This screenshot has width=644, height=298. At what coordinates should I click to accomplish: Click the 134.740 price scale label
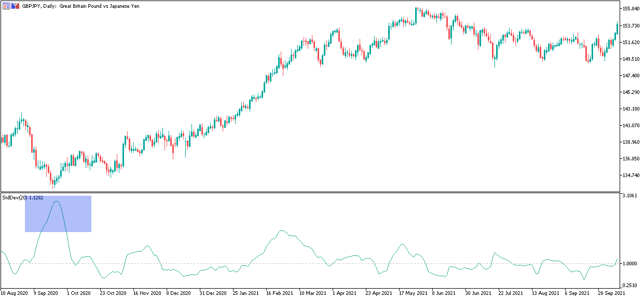tap(631, 175)
